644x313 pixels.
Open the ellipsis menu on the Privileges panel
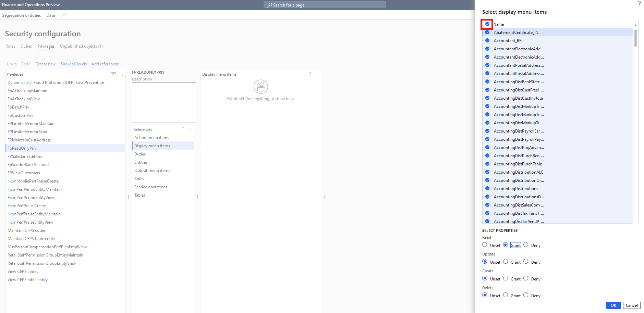click(122, 74)
